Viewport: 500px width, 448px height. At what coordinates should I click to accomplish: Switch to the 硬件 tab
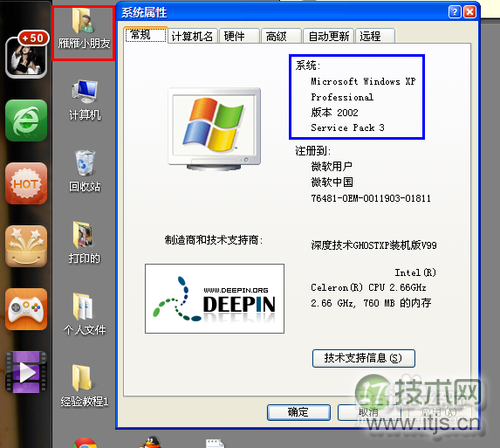pyautogui.click(x=239, y=36)
